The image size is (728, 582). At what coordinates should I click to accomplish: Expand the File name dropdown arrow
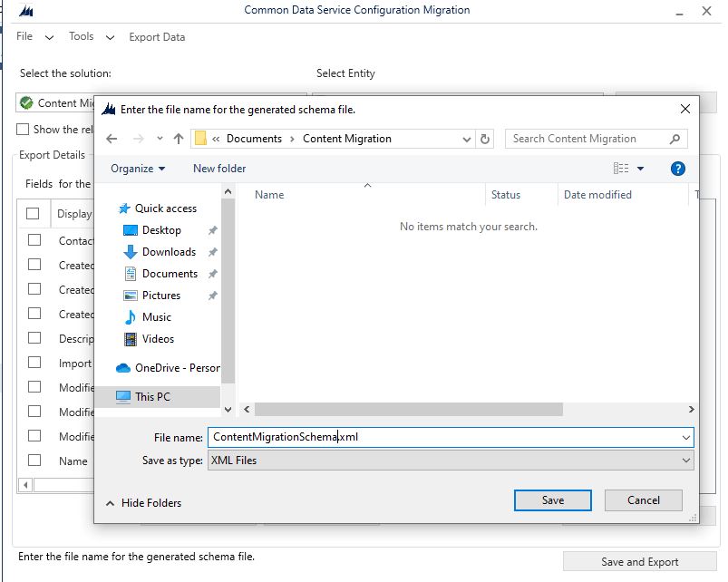click(685, 437)
